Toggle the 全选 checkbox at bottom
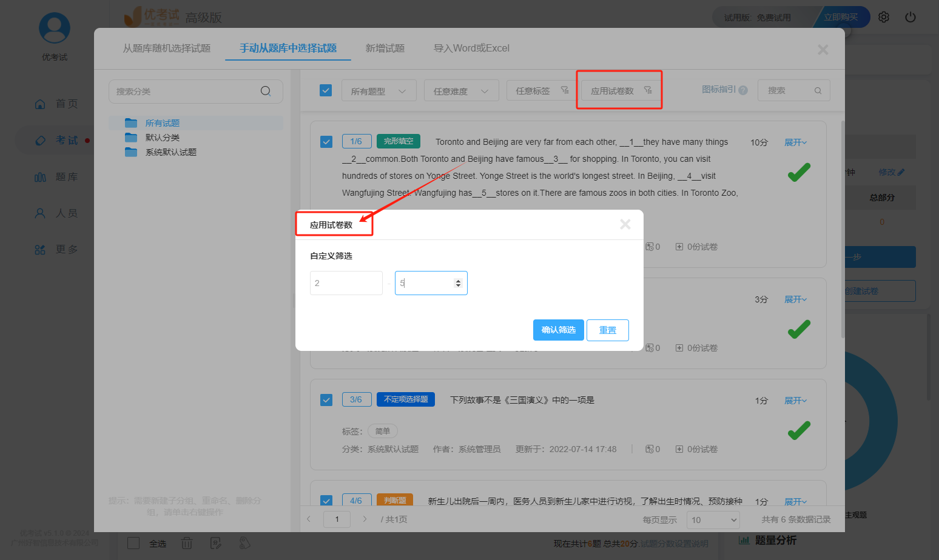The image size is (939, 560). coord(133,543)
